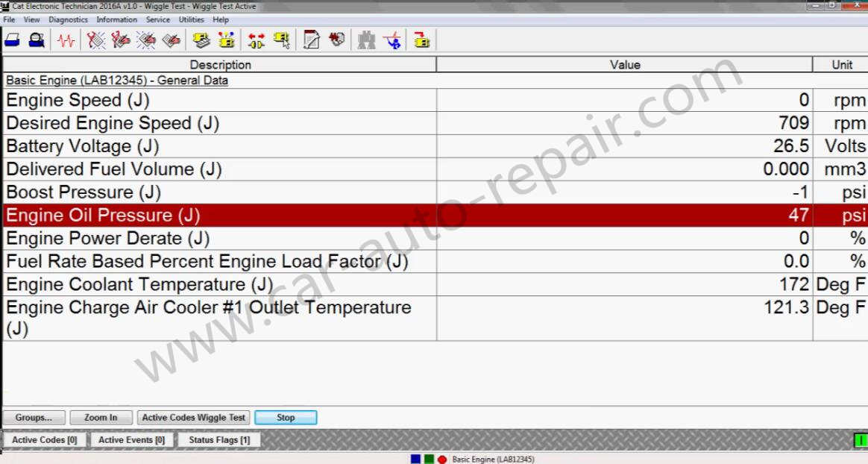Click the dark green square status indicator

[429, 459]
